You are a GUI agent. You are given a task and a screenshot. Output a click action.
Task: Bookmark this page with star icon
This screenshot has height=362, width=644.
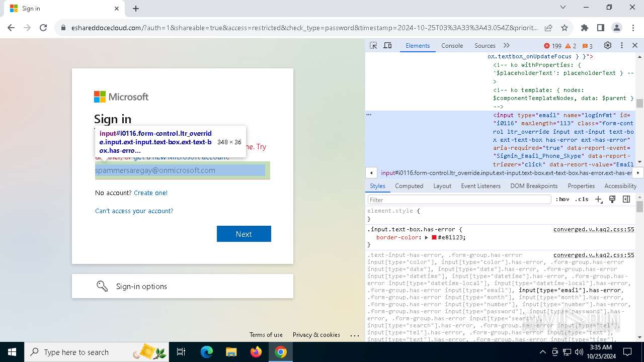[565, 28]
